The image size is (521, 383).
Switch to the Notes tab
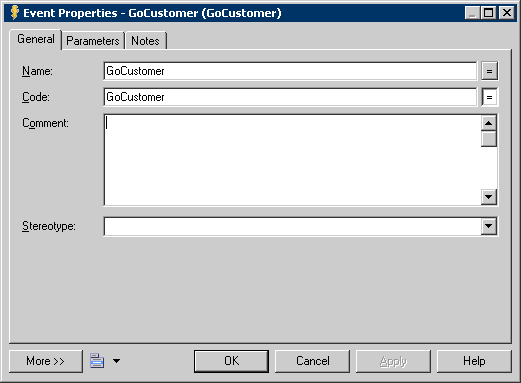[145, 41]
